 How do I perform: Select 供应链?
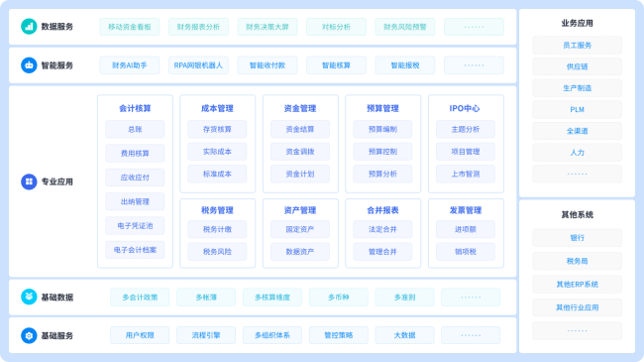pos(577,66)
